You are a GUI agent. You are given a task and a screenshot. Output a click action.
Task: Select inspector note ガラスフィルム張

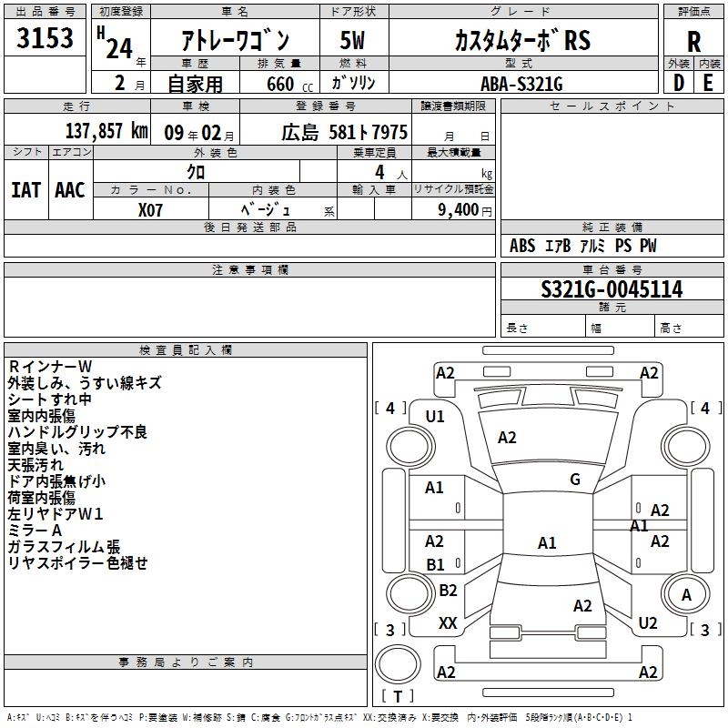[x=64, y=547]
